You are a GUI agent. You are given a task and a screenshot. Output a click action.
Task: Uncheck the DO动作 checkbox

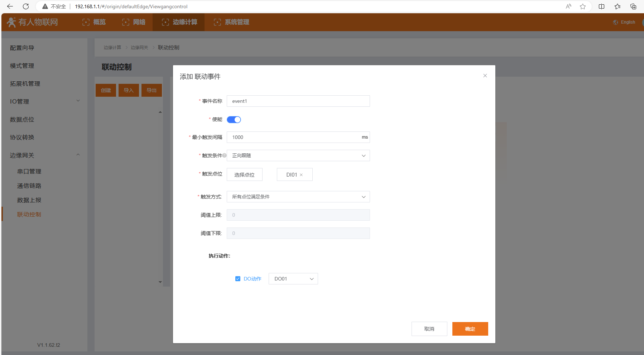click(x=238, y=279)
